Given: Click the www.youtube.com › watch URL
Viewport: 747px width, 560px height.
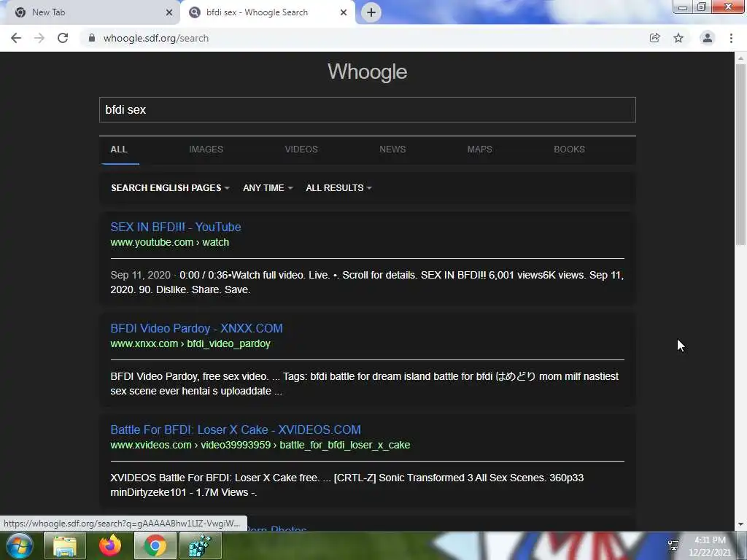Looking at the screenshot, I should (169, 242).
